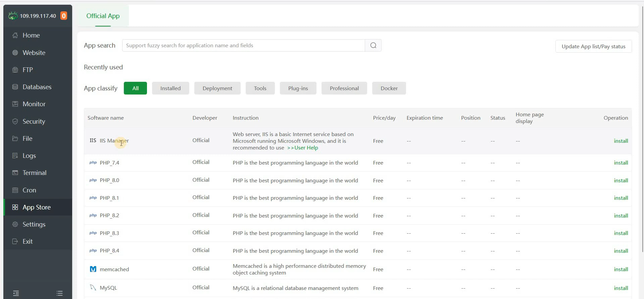Click the Databases stack icon in the sidebar

click(15, 87)
